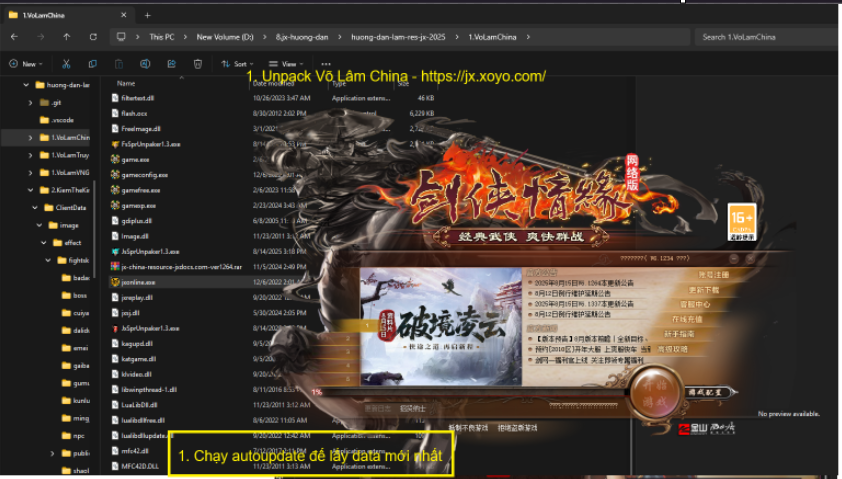Click the Delete trash icon in toolbar

point(197,63)
